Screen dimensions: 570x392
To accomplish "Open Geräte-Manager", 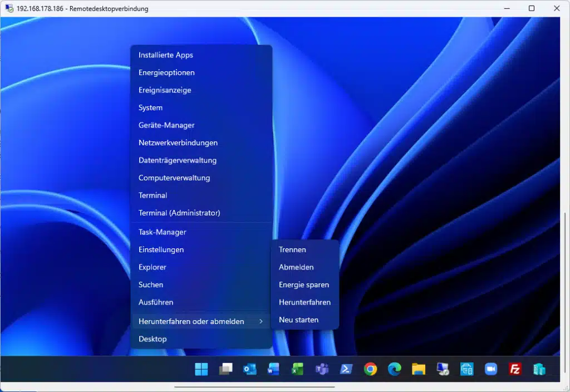I will click(201, 125).
